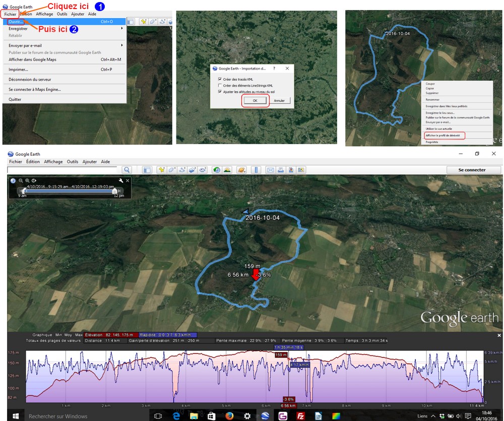The height and width of the screenshot is (421, 504).
Task: Open Firefox from the taskbar
Action: pos(229,416)
